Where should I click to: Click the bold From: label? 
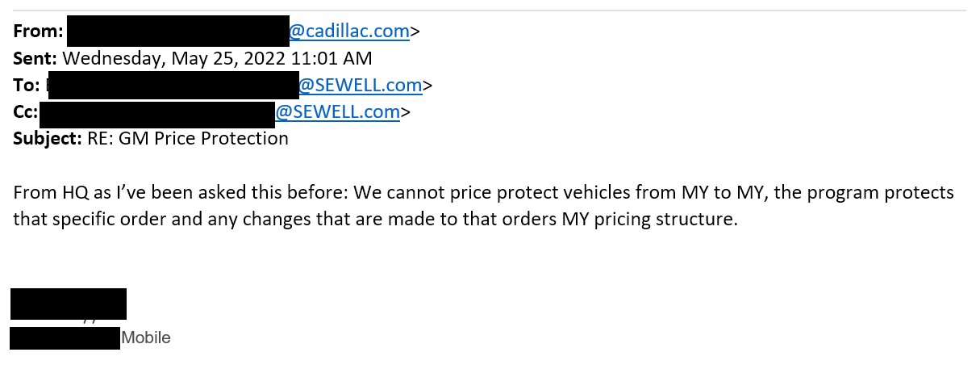38,31
